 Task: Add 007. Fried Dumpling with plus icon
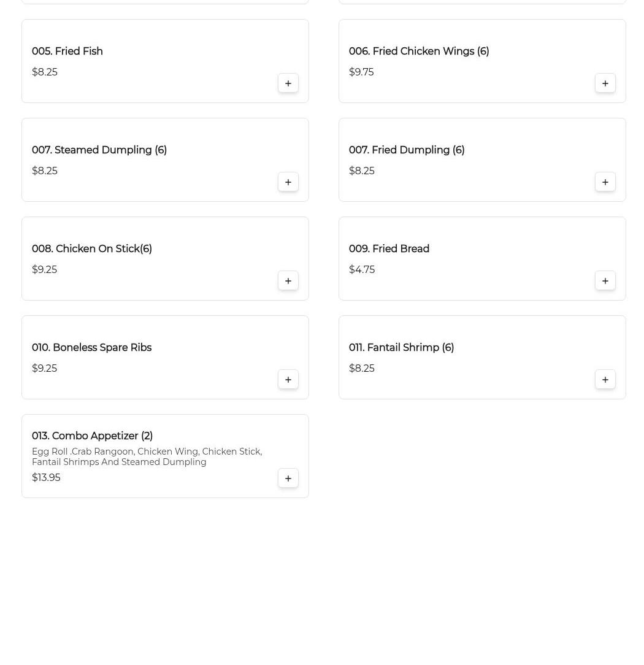pyautogui.click(x=605, y=182)
